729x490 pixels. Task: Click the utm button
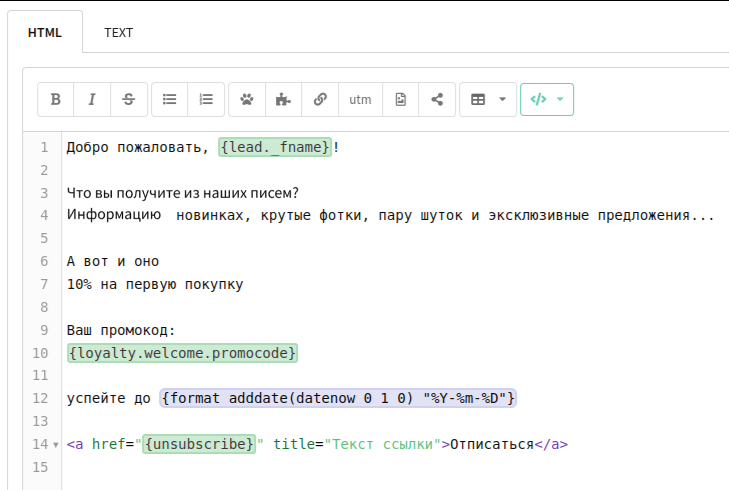tap(360, 99)
